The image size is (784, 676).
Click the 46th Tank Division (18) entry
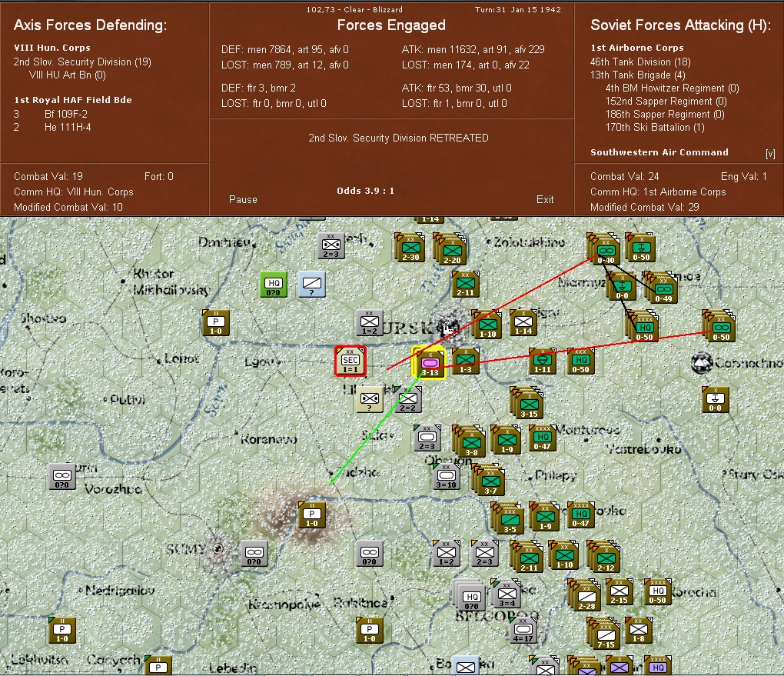[640, 62]
